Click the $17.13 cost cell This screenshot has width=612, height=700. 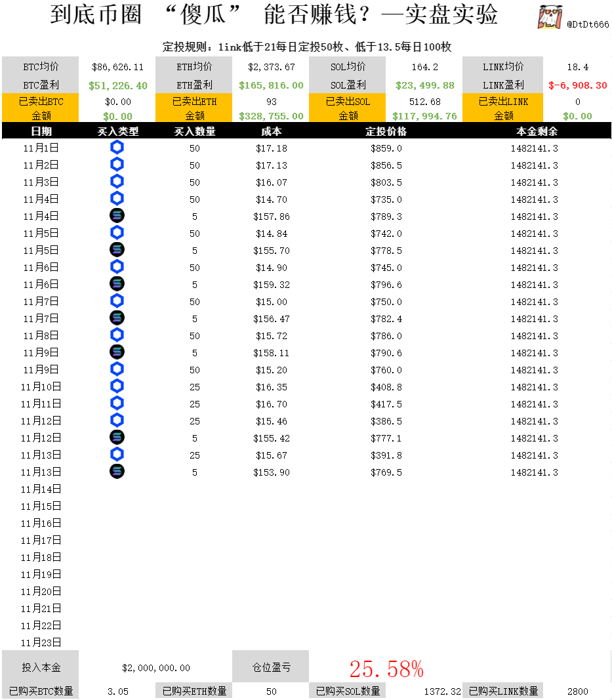[x=272, y=165]
